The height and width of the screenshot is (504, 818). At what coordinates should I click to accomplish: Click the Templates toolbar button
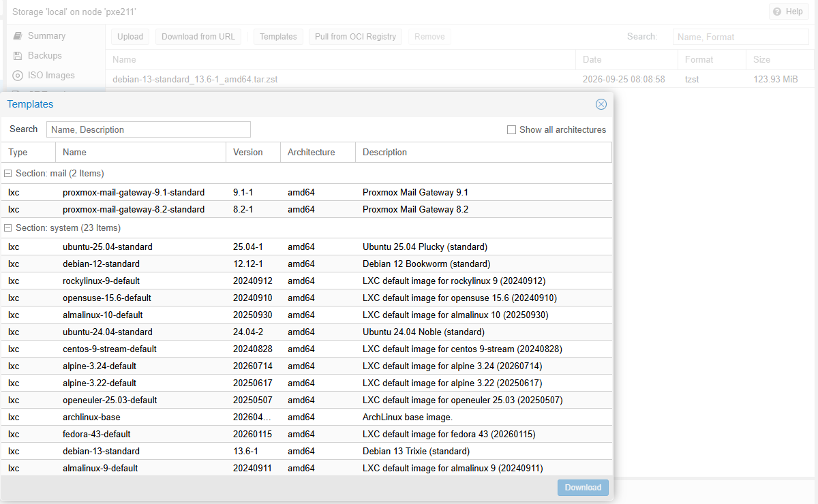278,37
